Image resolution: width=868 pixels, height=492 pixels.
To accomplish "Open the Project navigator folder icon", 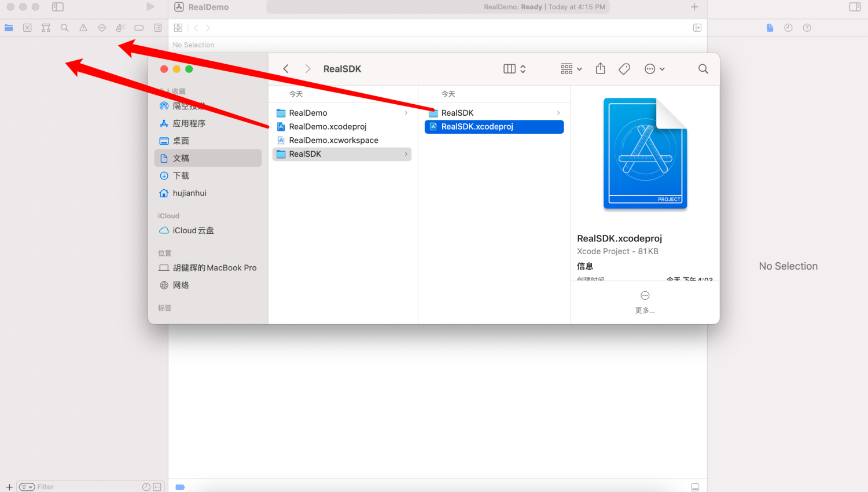I will point(9,28).
